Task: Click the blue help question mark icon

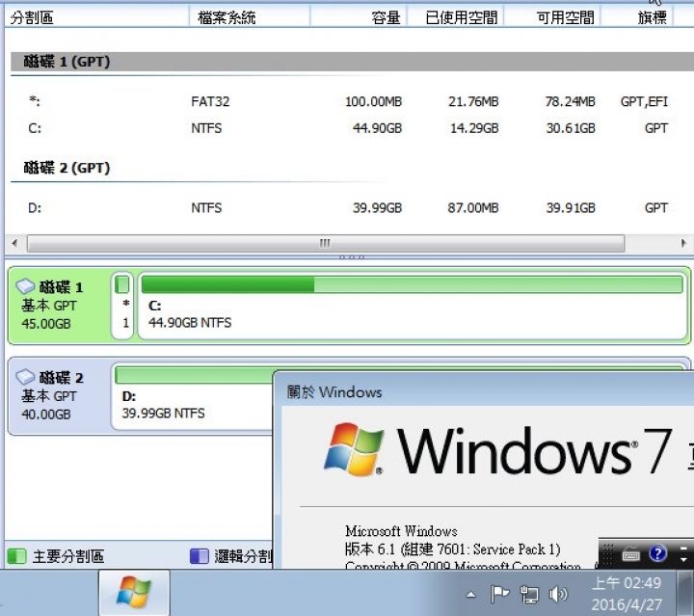Action: click(657, 553)
